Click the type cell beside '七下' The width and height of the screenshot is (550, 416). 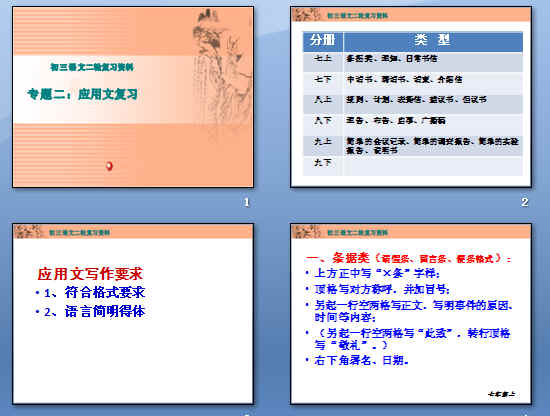coord(433,83)
